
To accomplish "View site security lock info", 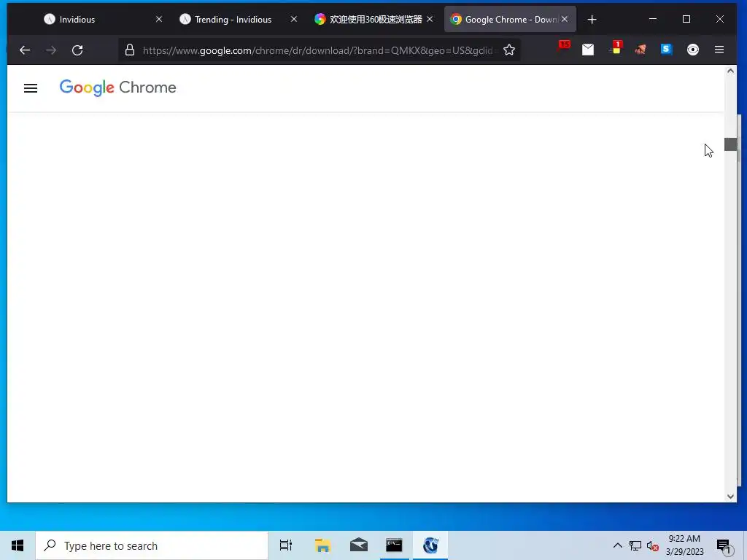I will pyautogui.click(x=130, y=50).
